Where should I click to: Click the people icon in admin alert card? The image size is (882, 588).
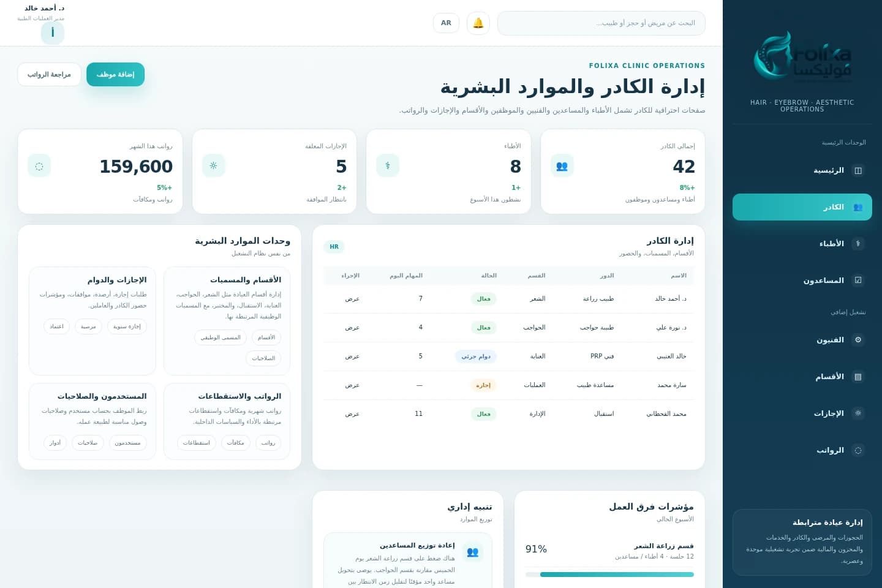pyautogui.click(x=472, y=552)
